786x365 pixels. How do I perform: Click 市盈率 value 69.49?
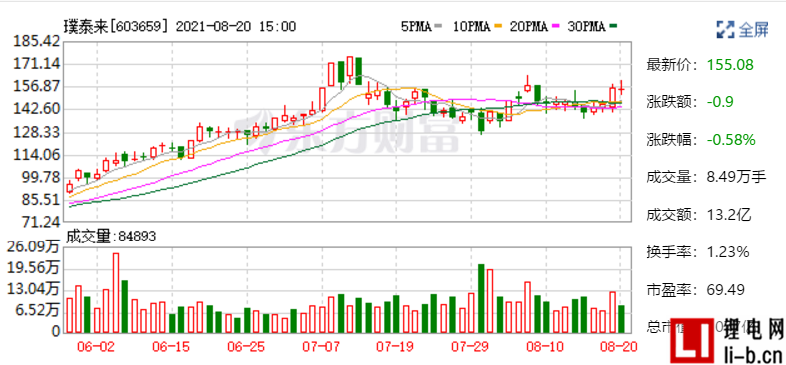coord(725,290)
